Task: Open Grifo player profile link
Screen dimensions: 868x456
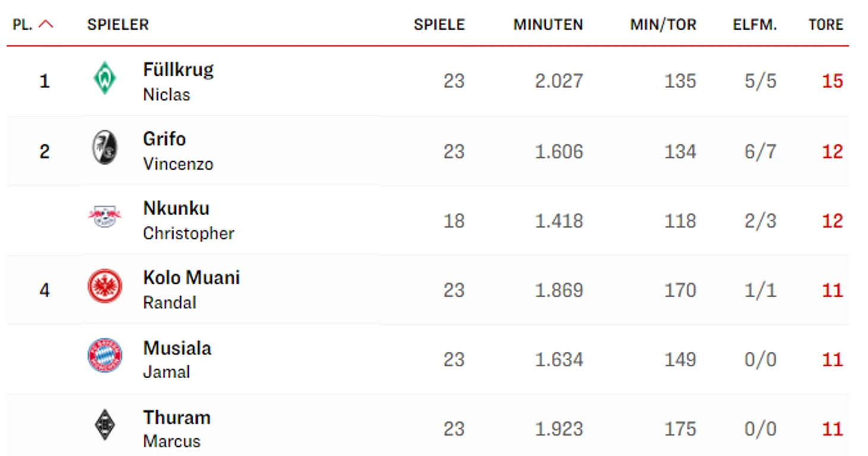Action: (164, 139)
